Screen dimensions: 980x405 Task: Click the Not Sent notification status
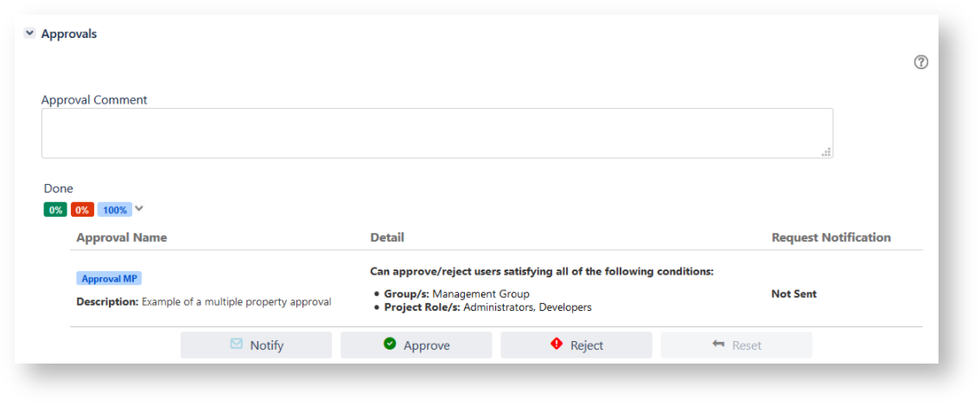click(x=793, y=294)
